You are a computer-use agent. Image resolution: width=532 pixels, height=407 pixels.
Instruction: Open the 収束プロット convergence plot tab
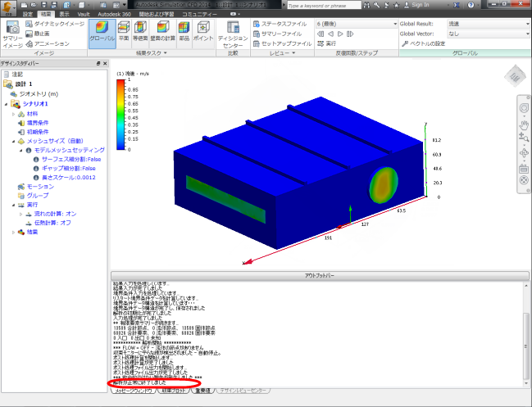point(174,391)
